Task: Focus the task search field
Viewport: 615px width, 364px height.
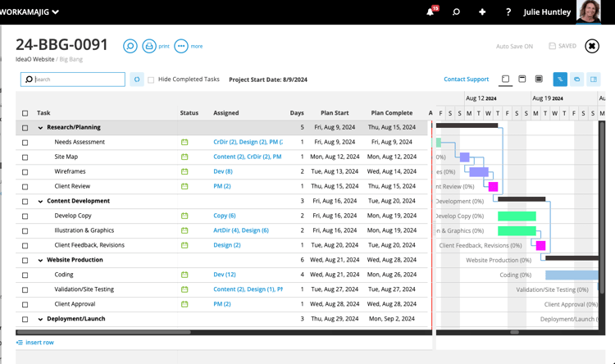Action: [x=78, y=80]
